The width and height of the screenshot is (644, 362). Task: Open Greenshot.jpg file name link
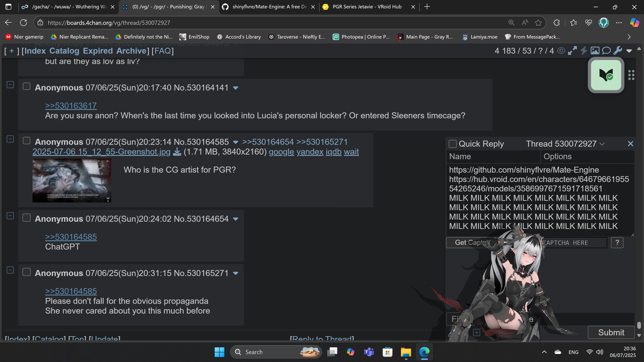pyautogui.click(x=101, y=152)
